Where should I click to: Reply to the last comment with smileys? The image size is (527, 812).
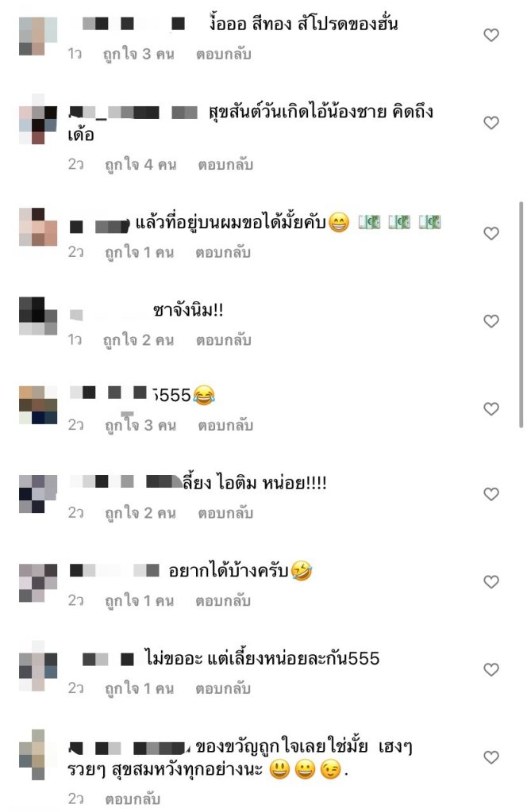(133, 799)
